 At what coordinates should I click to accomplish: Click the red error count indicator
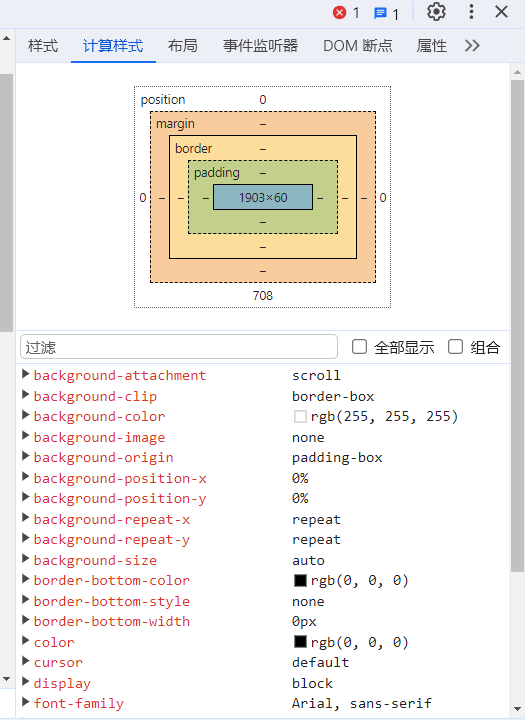pyautogui.click(x=346, y=13)
